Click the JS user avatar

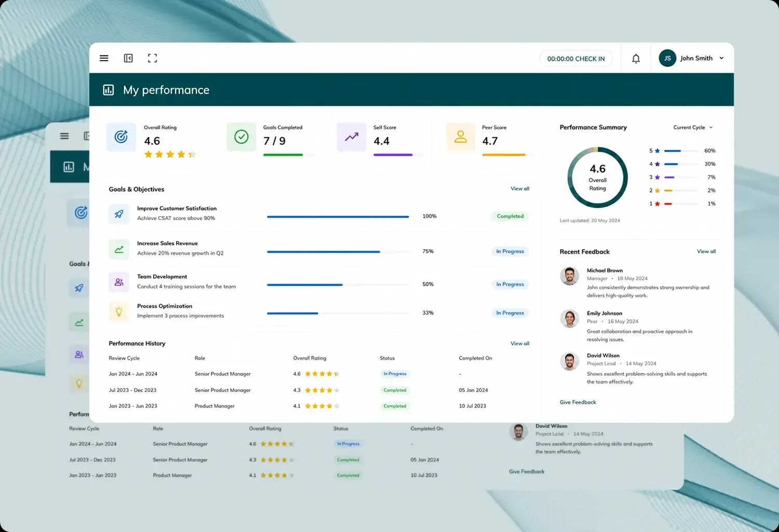click(x=667, y=58)
